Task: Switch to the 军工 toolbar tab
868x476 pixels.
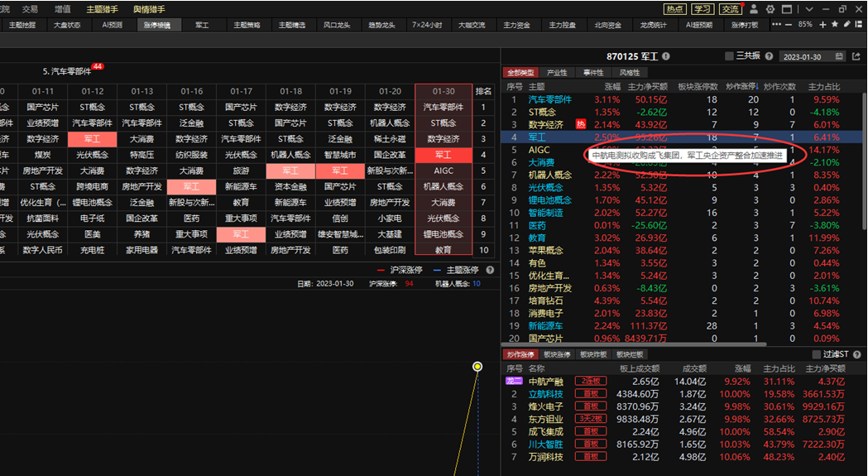Action: 202,25
